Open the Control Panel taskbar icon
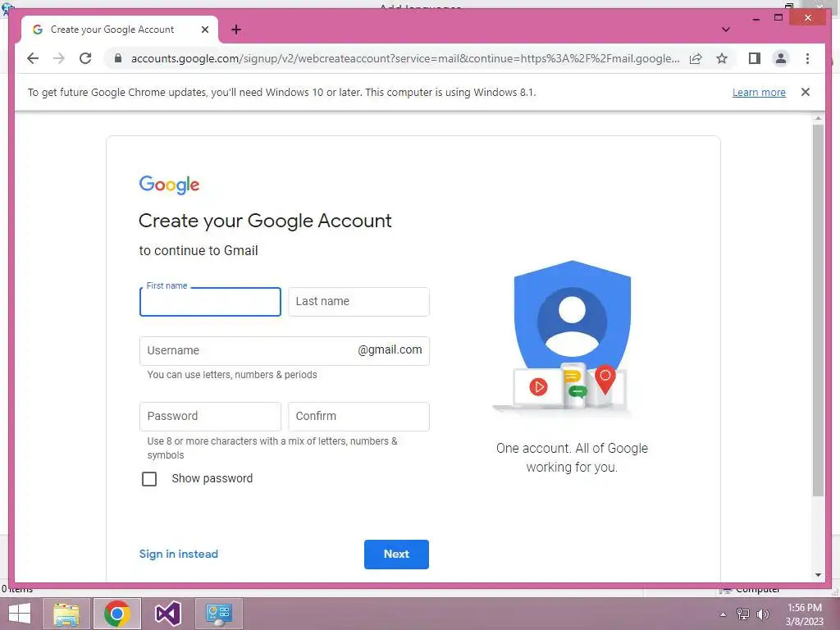Viewport: 840px width, 630px height. pos(218,614)
